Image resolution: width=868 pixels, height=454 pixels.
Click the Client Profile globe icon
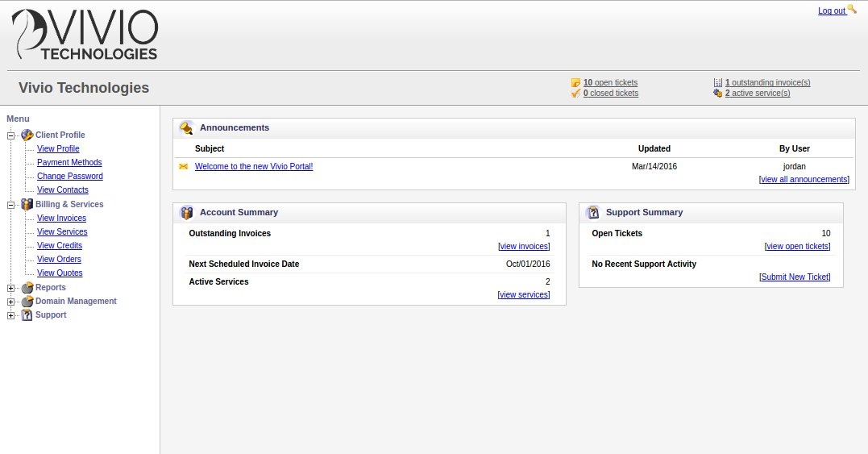pyautogui.click(x=27, y=135)
